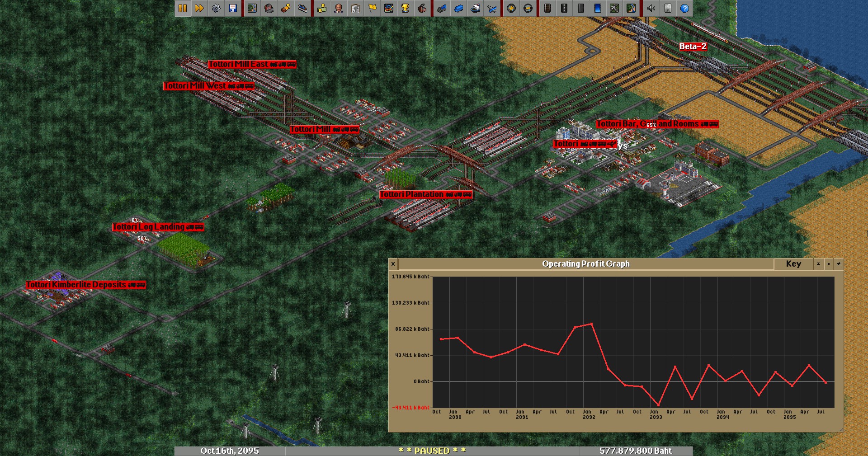Image resolution: width=868 pixels, height=456 pixels.
Task: Show the list of trains
Action: [442, 8]
